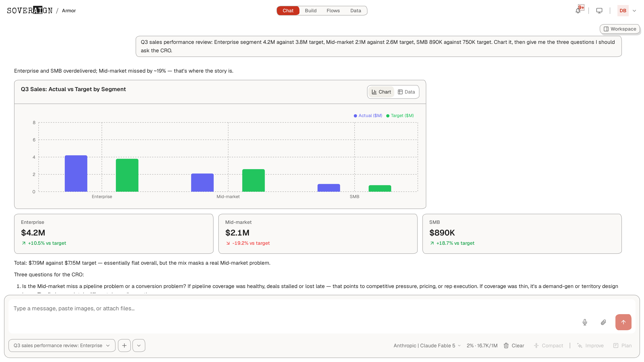The height and width of the screenshot is (362, 644).
Task: Switch to the Flows tab
Action: click(x=333, y=10)
